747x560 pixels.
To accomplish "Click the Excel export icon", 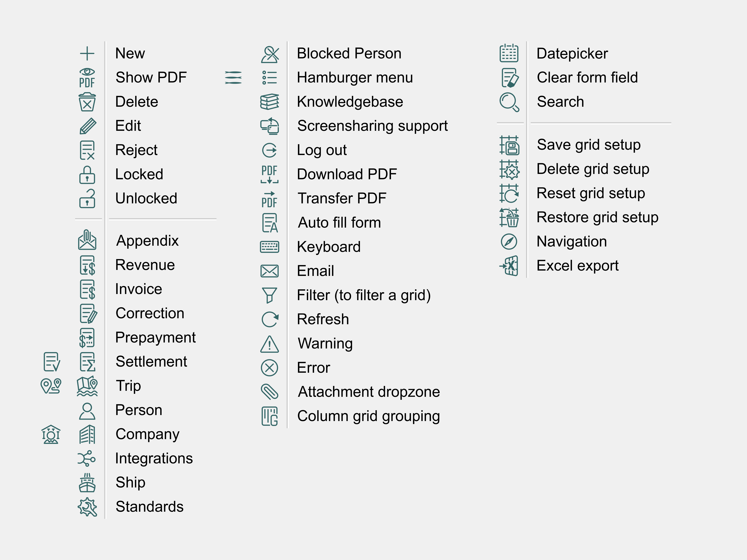I will coord(509,266).
